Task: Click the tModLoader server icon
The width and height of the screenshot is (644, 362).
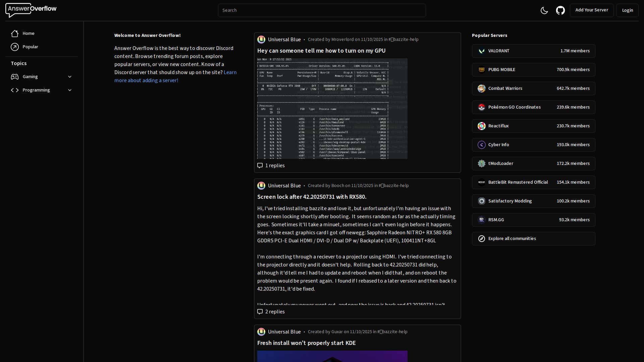Action: (481, 164)
